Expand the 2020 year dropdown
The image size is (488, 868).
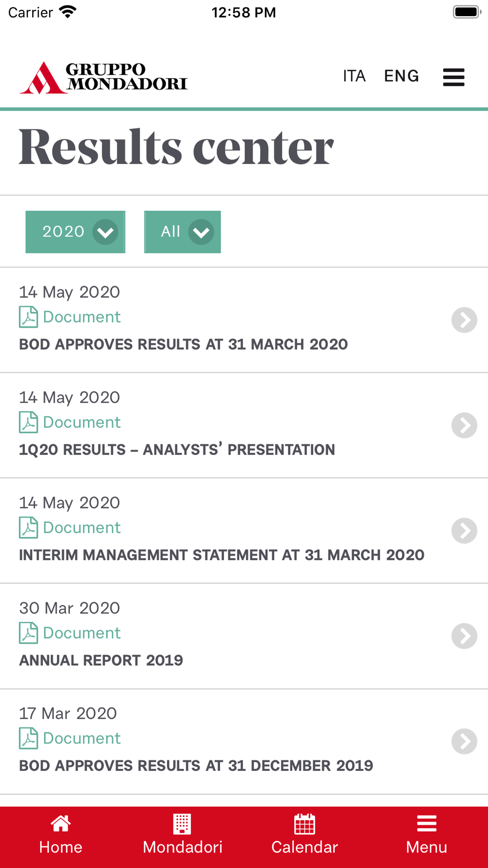click(75, 232)
